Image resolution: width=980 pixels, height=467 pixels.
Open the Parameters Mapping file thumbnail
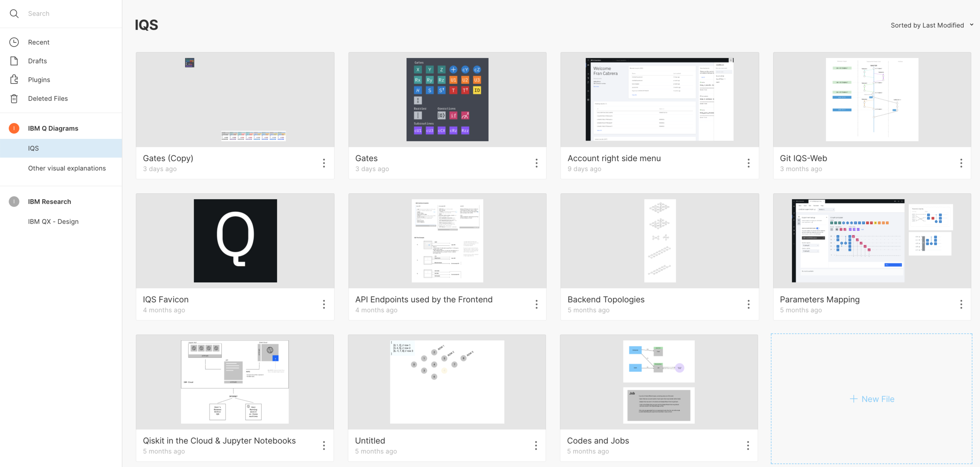[872, 241]
